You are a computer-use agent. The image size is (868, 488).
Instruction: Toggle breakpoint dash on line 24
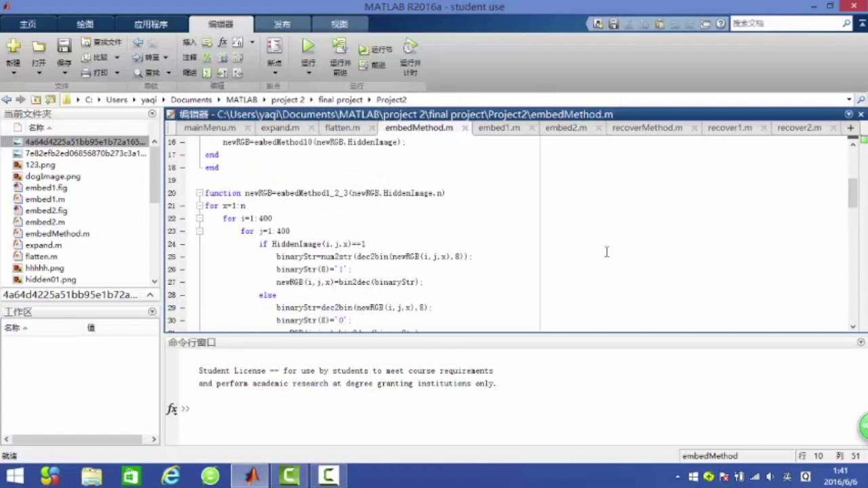[182, 244]
